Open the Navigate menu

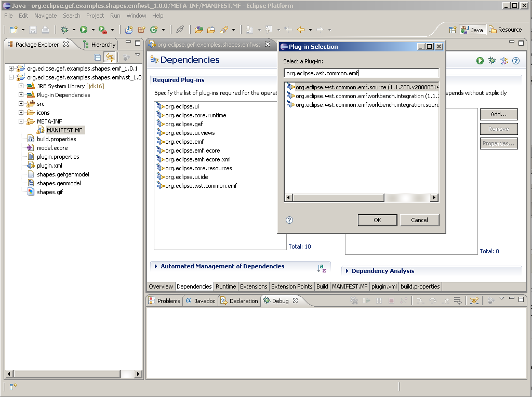(45, 16)
